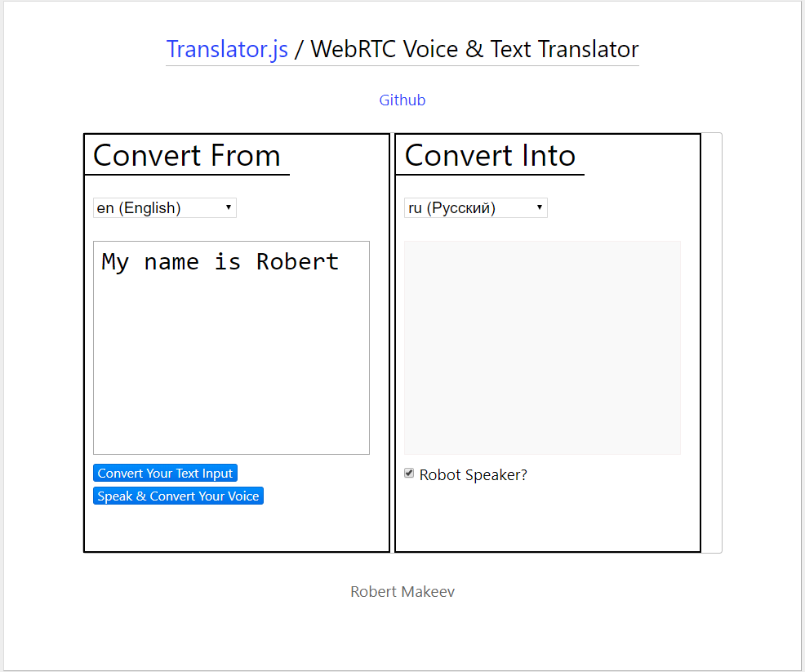805x672 pixels.
Task: Open the Translator.js link in the header
Action: point(227,49)
